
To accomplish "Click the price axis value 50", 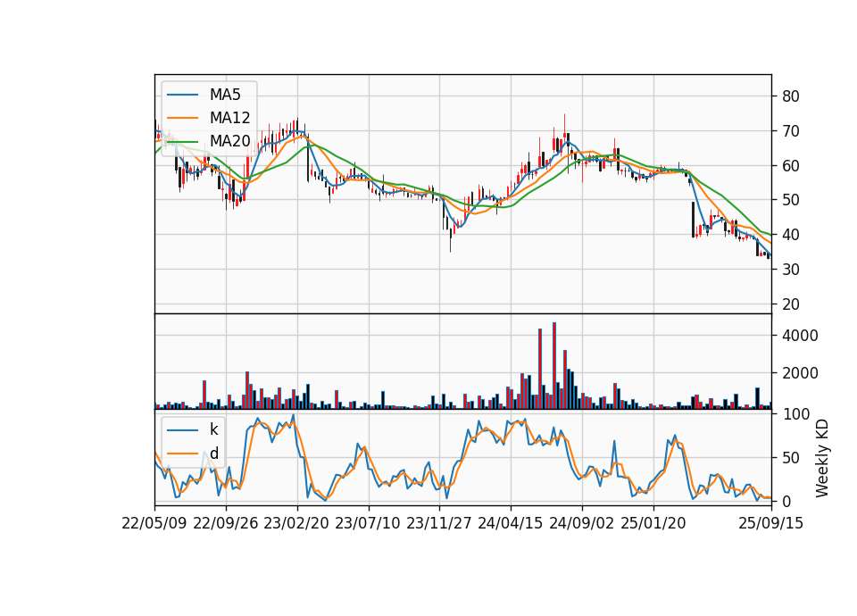I will pyautogui.click(x=790, y=200).
